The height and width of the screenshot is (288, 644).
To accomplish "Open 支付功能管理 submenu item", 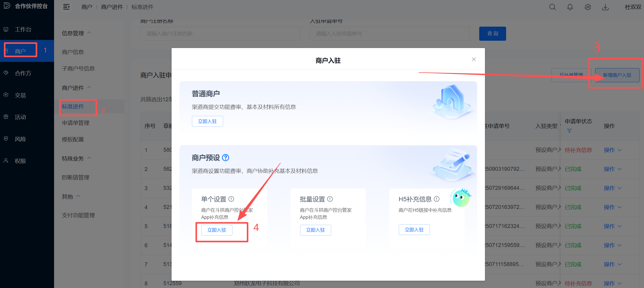I will (78, 215).
